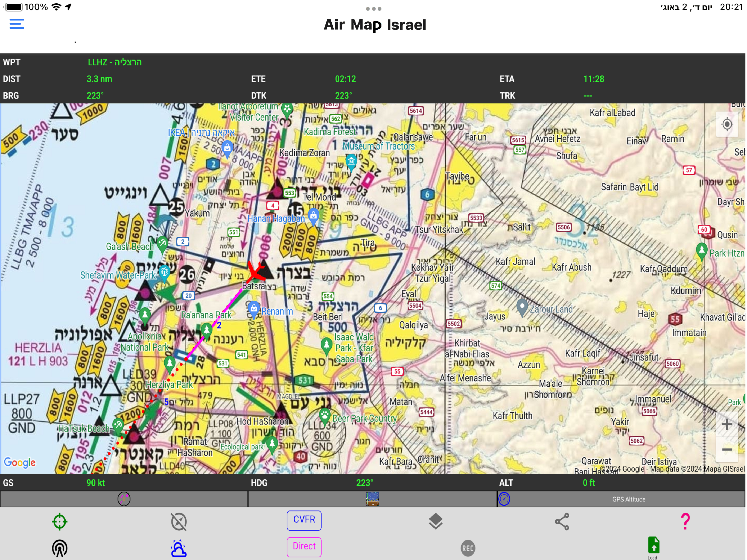Tap the battery indicator in status bar
Screen dimensions: 747x560
click(x=13, y=7)
